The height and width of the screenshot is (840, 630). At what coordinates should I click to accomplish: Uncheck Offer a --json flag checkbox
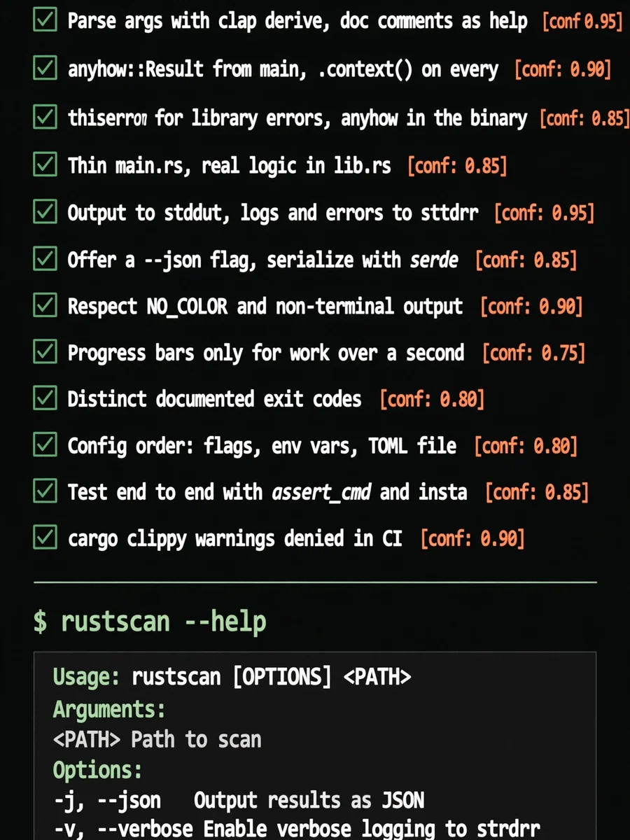(45, 259)
